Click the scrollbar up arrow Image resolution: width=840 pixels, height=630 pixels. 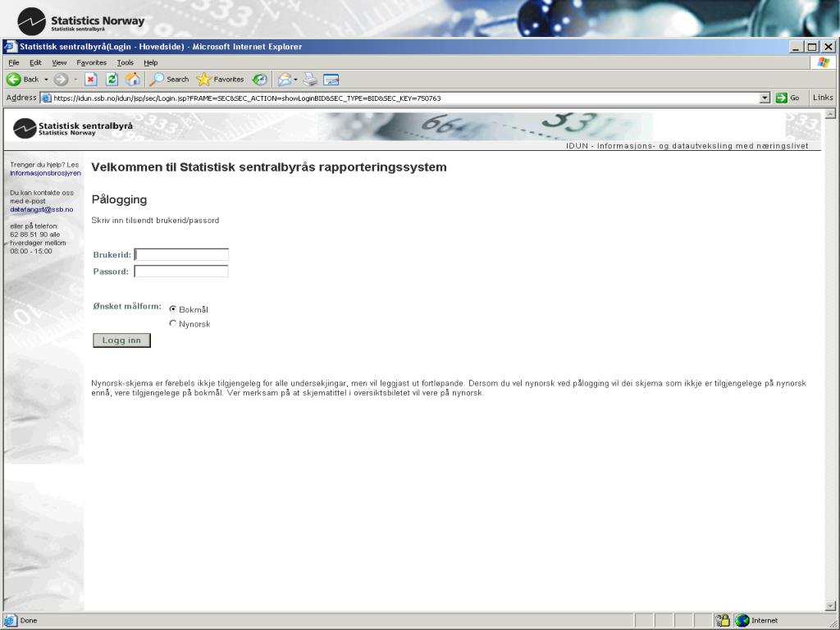click(x=830, y=113)
